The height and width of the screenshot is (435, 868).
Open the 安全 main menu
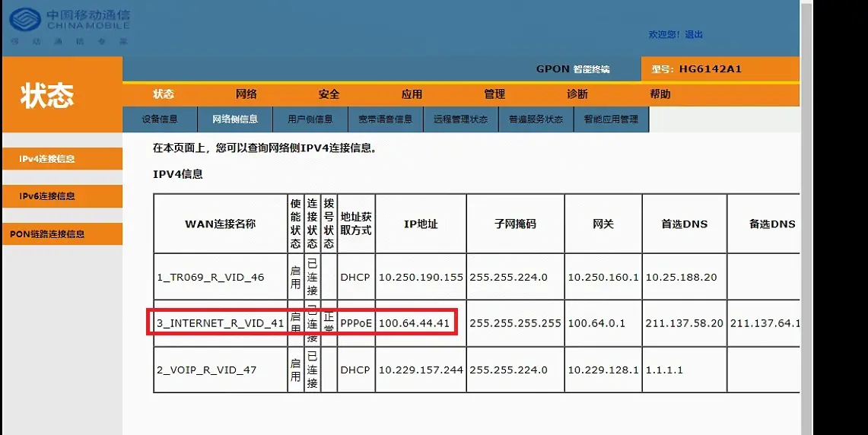point(329,94)
